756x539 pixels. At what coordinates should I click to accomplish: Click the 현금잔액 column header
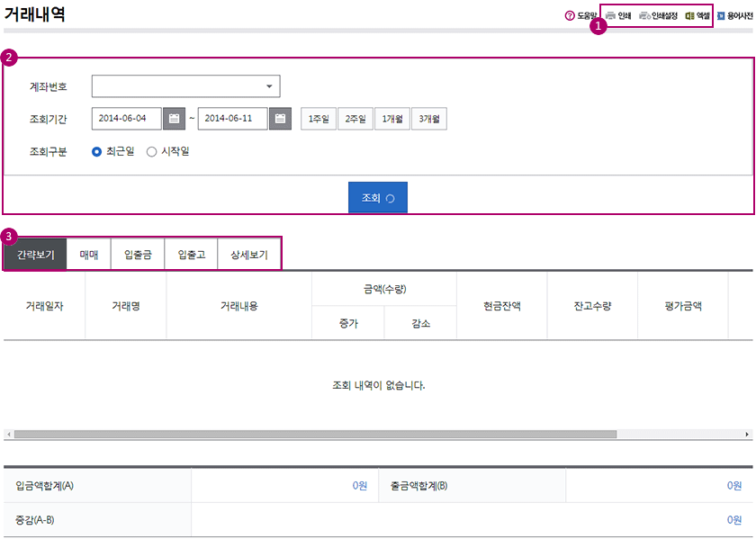coord(502,306)
